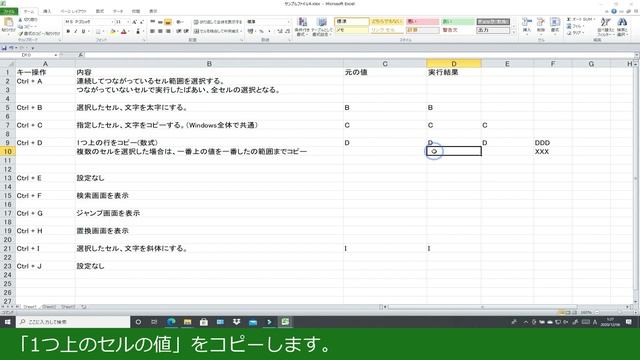The height and width of the screenshot is (360, 640).
Task: Click the phonetic guide icon
Action: tap(138, 31)
